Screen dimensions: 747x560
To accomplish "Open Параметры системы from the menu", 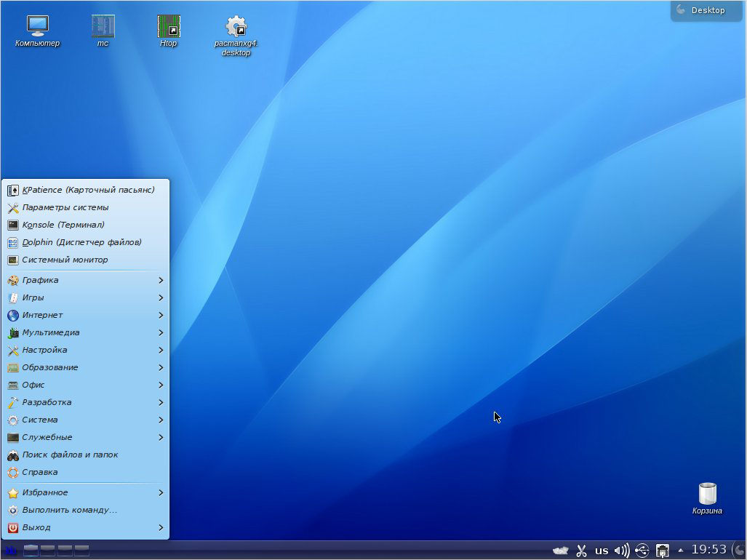I will coord(86,207).
